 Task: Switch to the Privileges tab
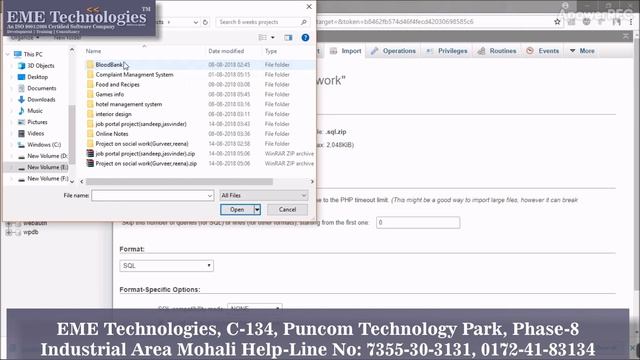tap(447, 51)
